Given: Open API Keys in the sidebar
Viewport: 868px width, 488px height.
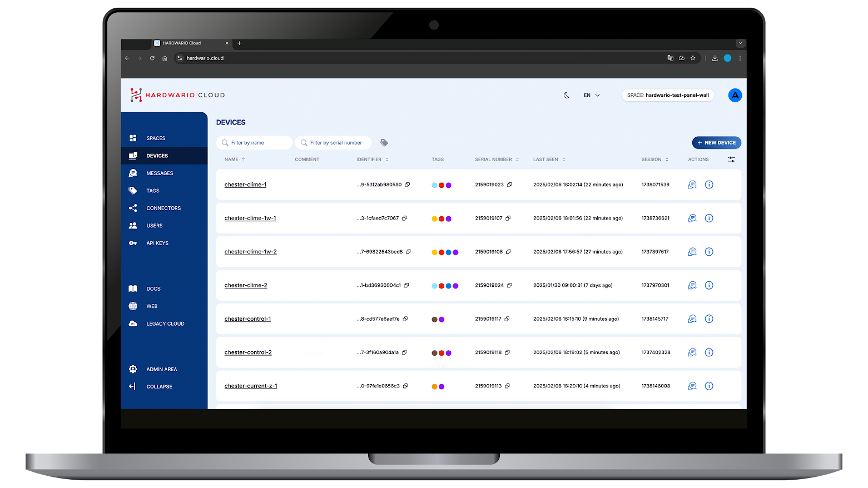Looking at the screenshot, I should (164, 243).
